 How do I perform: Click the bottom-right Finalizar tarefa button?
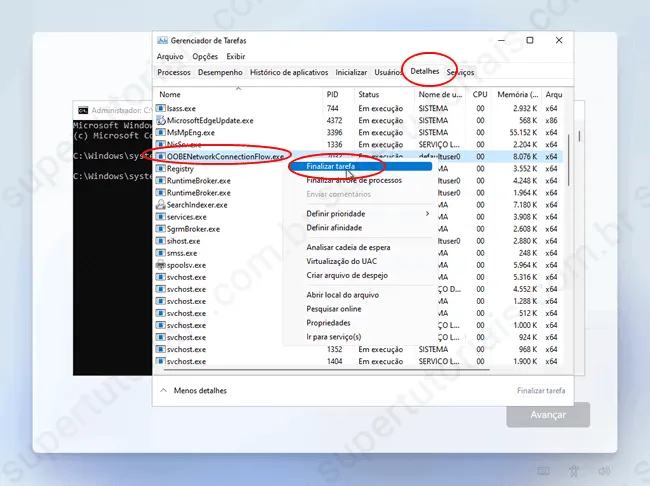click(541, 390)
